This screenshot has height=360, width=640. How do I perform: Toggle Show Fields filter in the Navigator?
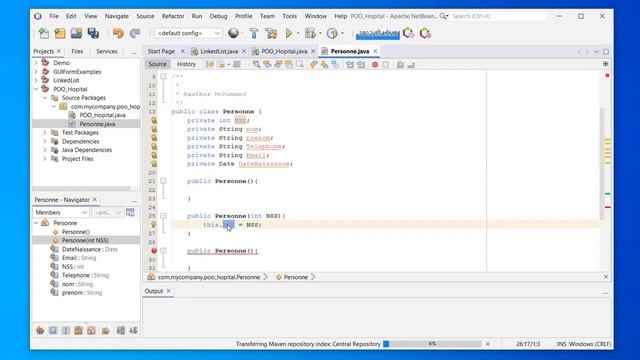pos(53,330)
